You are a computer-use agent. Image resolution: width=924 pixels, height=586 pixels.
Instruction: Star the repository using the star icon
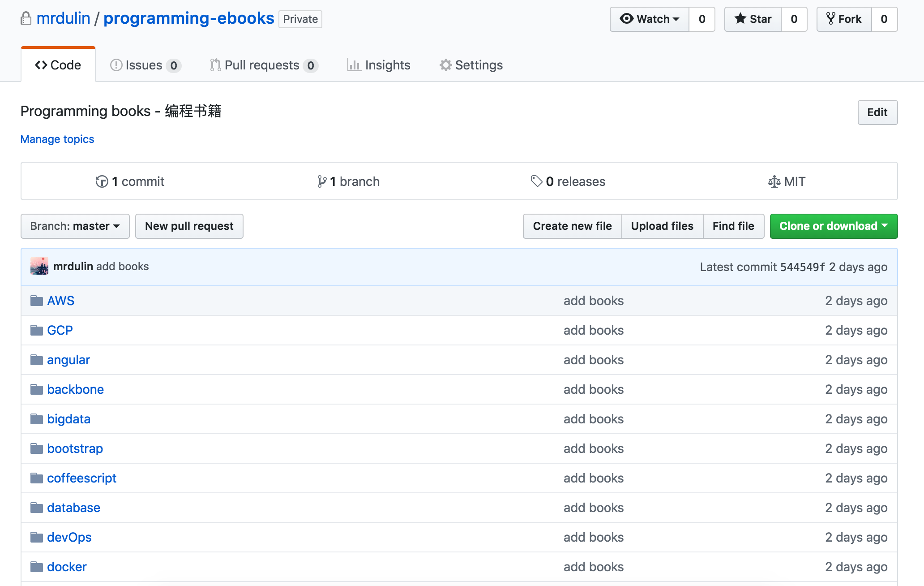click(x=740, y=19)
